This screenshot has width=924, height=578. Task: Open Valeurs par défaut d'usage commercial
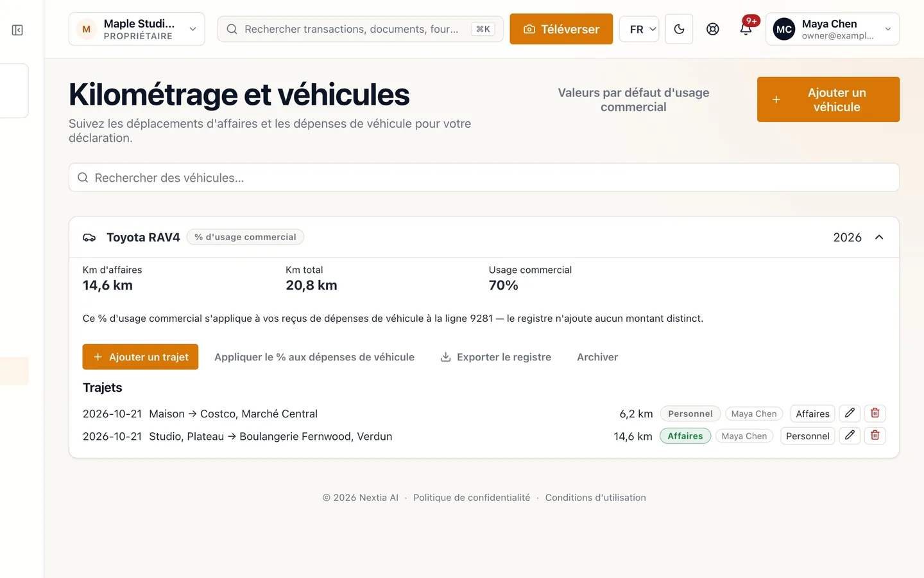click(x=633, y=100)
